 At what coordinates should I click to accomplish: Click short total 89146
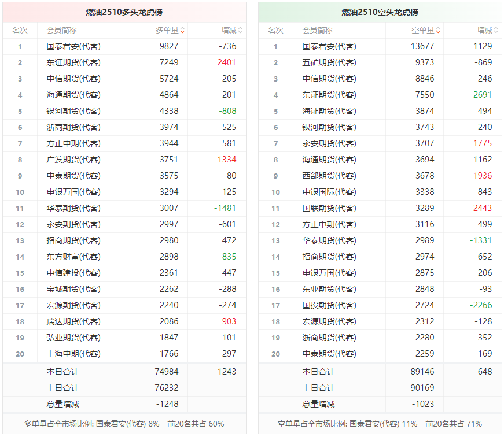pyautogui.click(x=422, y=372)
